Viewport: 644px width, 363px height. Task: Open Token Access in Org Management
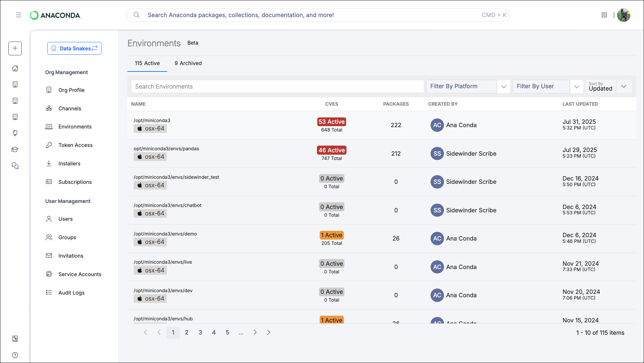75,145
